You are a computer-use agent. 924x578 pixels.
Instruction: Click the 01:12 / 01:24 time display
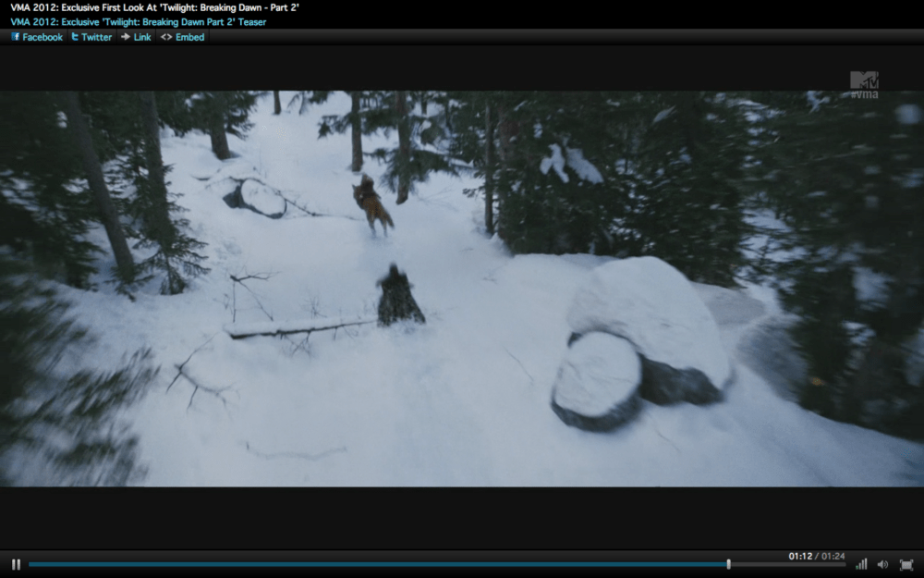point(816,556)
